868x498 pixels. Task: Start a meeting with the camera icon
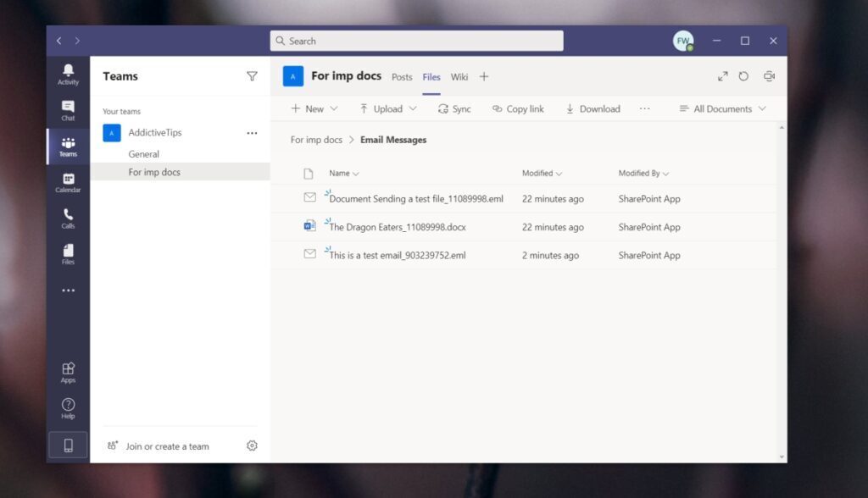coord(769,76)
